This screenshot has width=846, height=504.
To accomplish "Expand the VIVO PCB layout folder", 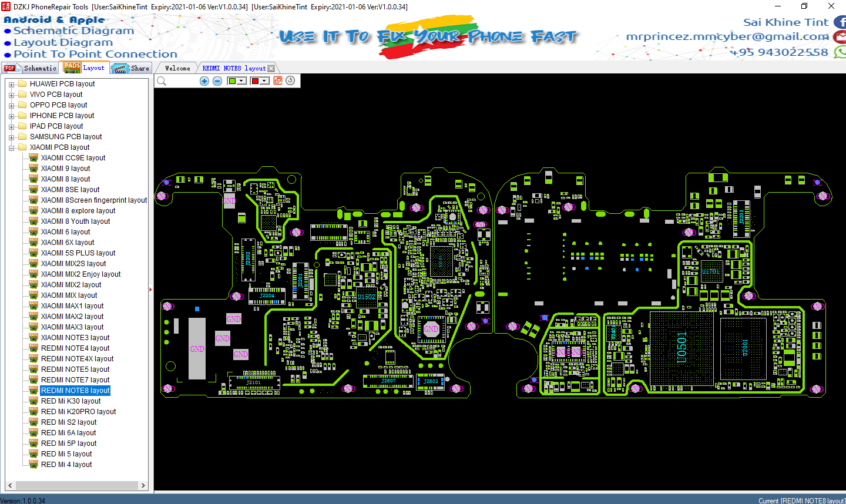I will tap(11, 95).
